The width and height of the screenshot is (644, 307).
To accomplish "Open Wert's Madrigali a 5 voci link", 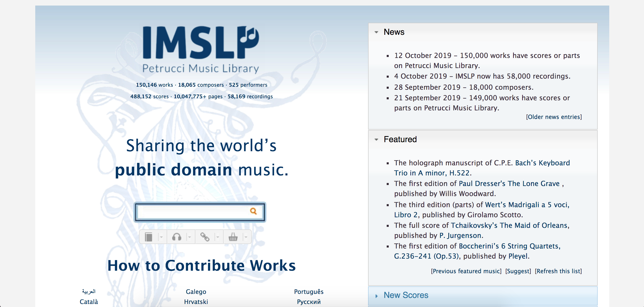I will (482, 210).
